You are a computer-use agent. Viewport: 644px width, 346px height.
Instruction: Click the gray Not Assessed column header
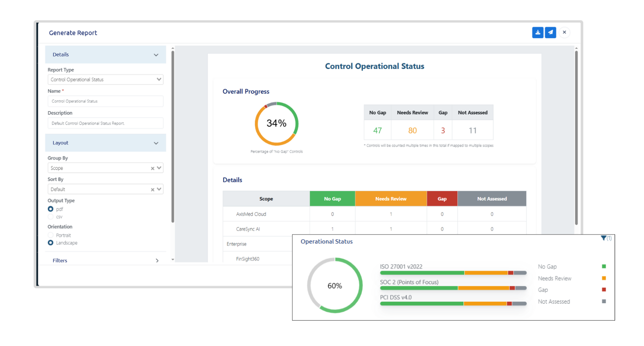[492, 199]
